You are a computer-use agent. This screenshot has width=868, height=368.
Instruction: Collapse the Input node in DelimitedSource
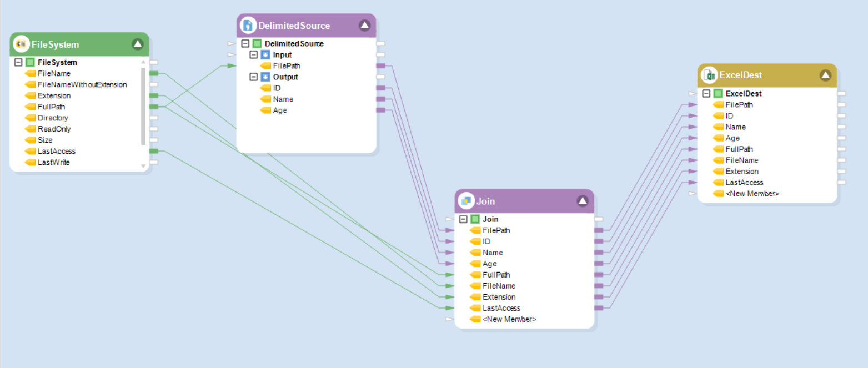(254, 55)
